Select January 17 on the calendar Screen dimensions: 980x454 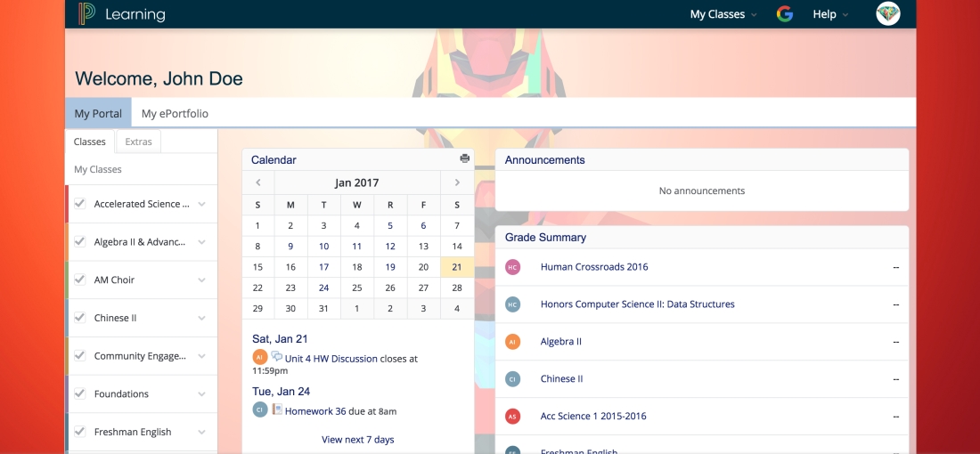coord(323,267)
